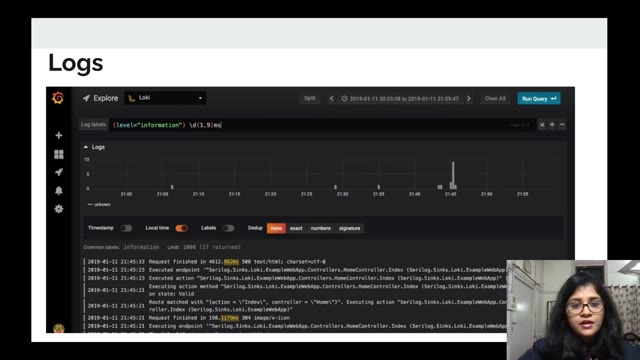Click the Loki datasource icon
The width and height of the screenshot is (640, 360).
[x=131, y=98]
